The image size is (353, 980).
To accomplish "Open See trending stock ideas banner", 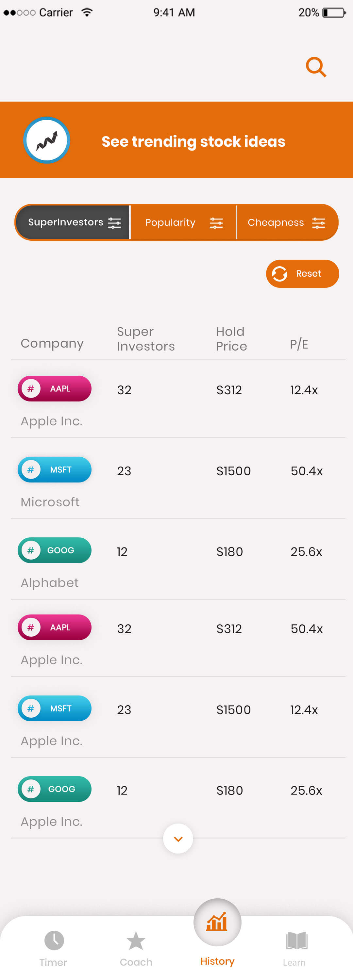I will [176, 141].
